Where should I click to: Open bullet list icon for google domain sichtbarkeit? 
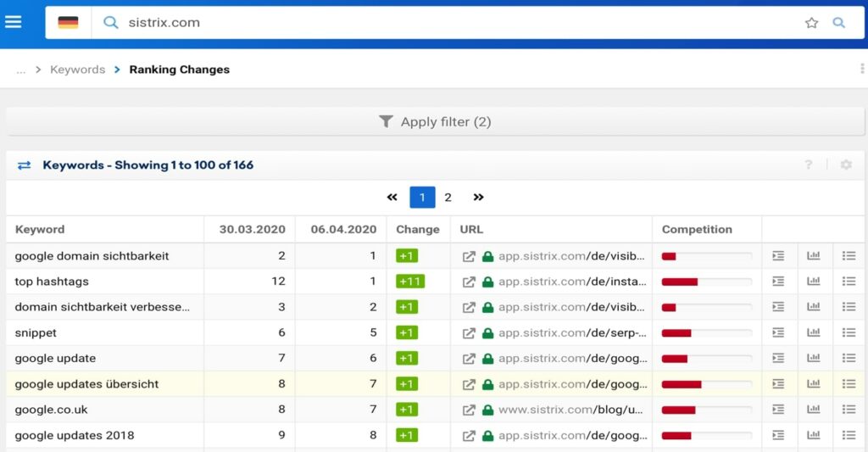(x=849, y=256)
